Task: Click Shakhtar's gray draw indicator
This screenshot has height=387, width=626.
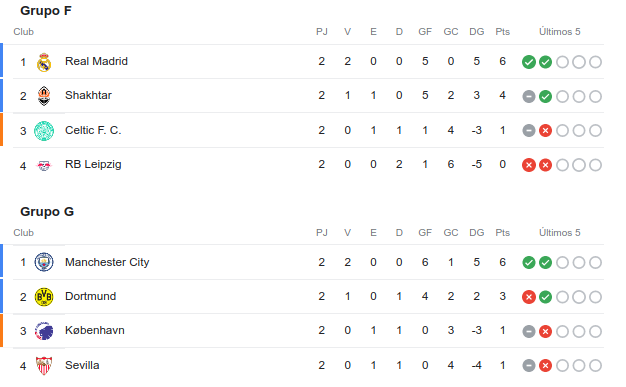Action: 529,96
